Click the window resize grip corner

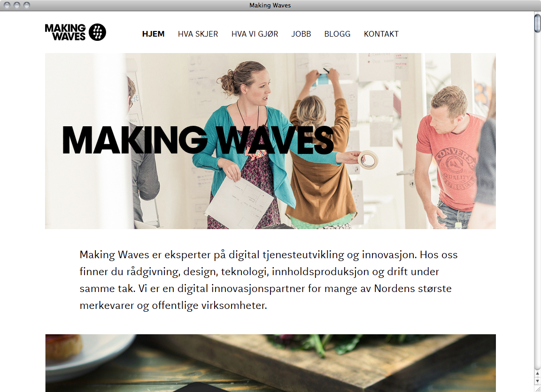537,388
